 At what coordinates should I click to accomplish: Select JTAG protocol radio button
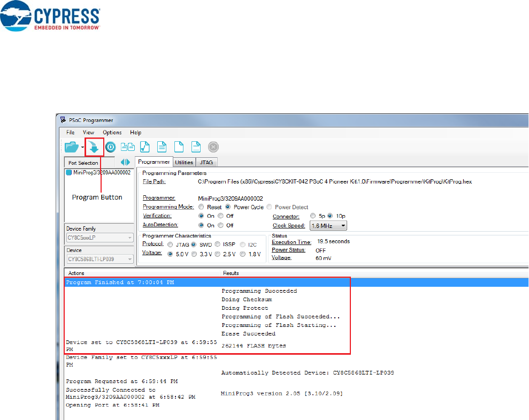pyautogui.click(x=171, y=245)
